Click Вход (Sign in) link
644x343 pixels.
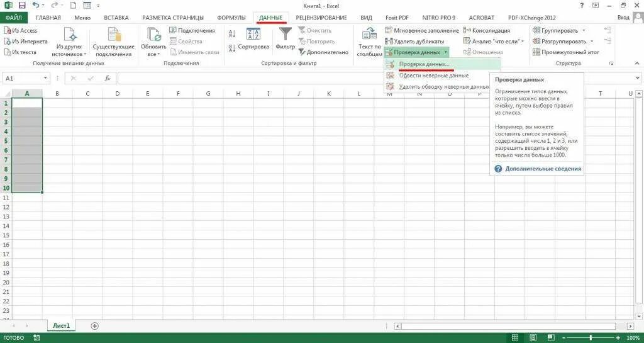[623, 18]
